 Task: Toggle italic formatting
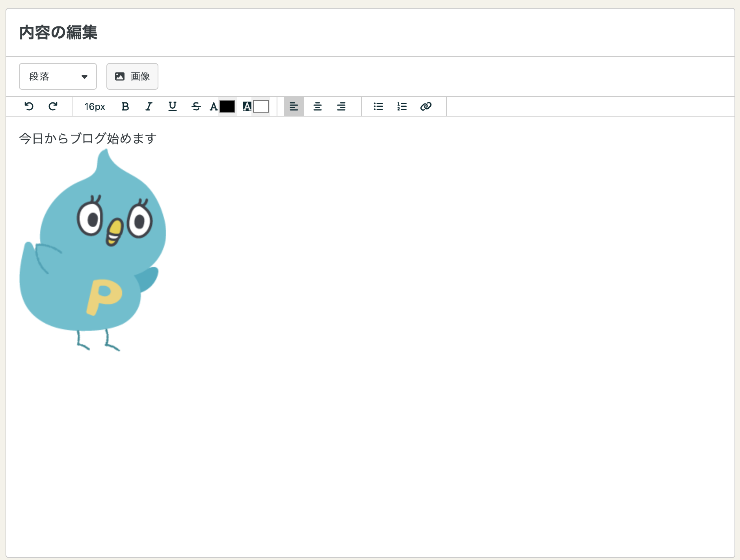point(149,106)
